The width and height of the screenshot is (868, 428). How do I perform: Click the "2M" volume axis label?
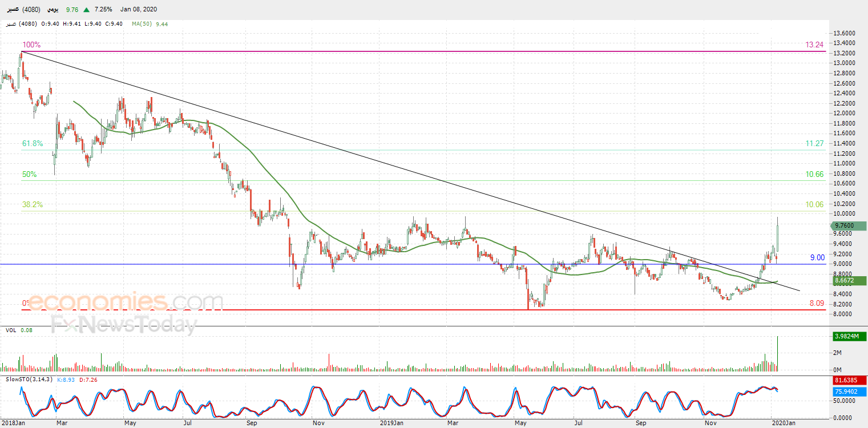pyautogui.click(x=838, y=354)
